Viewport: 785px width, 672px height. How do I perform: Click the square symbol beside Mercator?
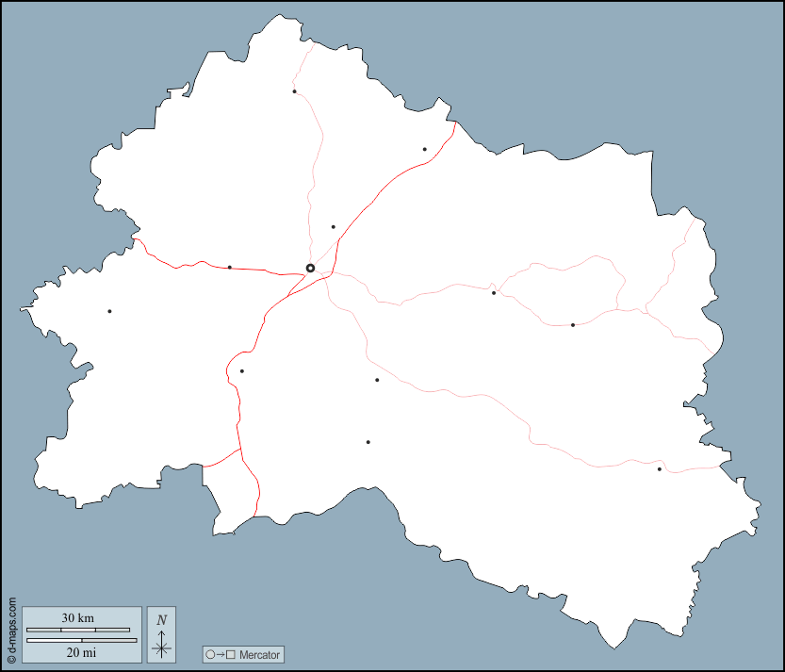pyautogui.click(x=230, y=655)
